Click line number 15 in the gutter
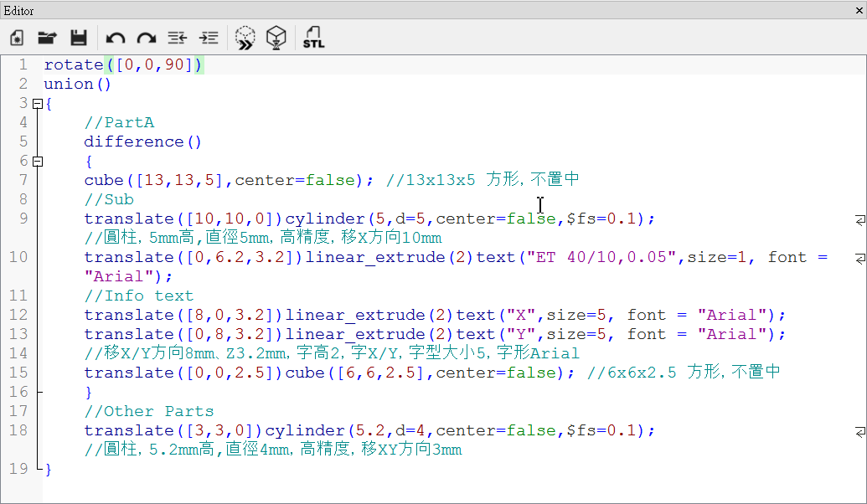The height and width of the screenshot is (504, 867). point(18,373)
